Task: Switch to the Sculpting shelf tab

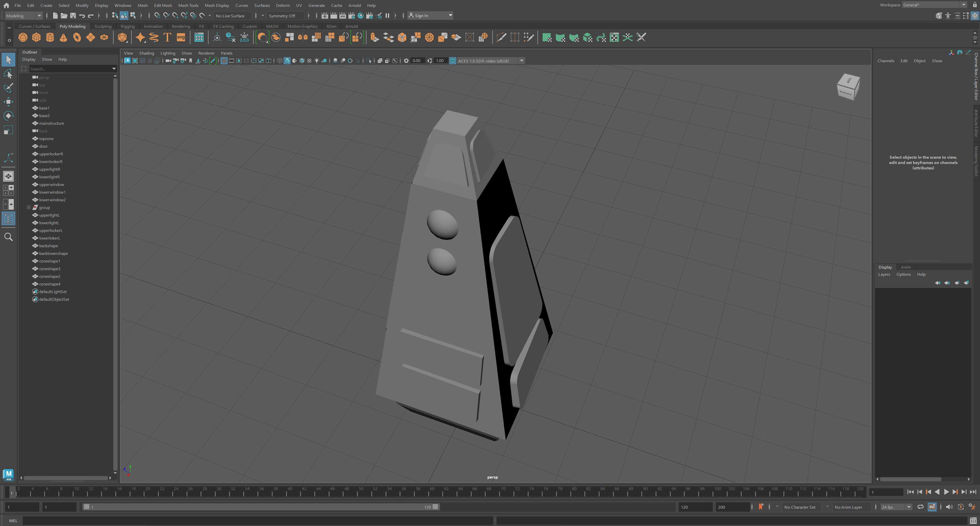Action: coord(103,26)
